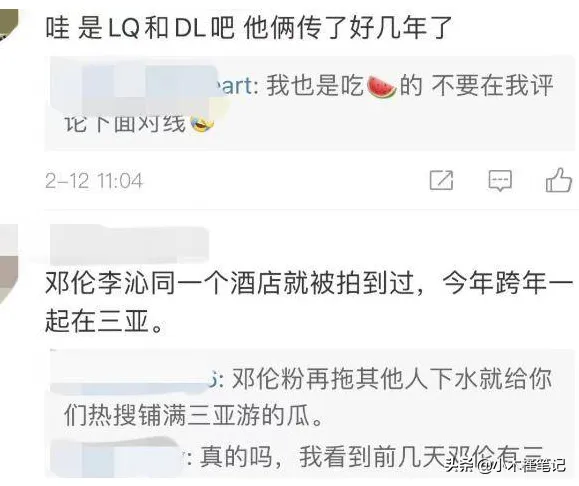Open avatar of the 邓伦李沁 commenter
Screen dimensions: 579x486
tap(9, 265)
